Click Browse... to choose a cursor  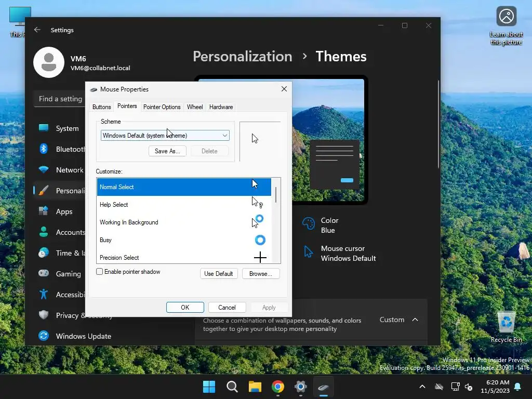[261, 273]
